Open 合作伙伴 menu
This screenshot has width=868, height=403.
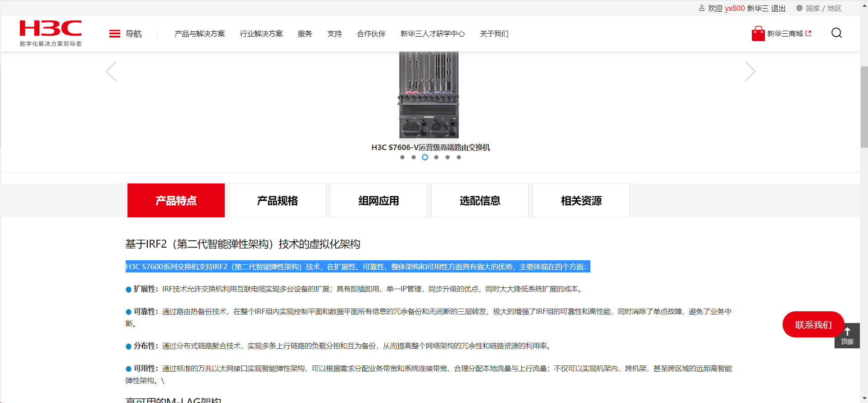point(371,34)
